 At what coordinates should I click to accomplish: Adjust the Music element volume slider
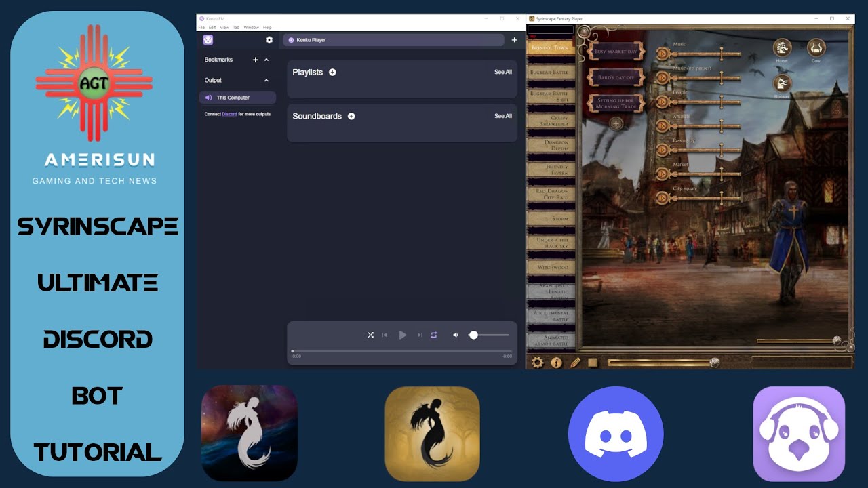(705, 53)
